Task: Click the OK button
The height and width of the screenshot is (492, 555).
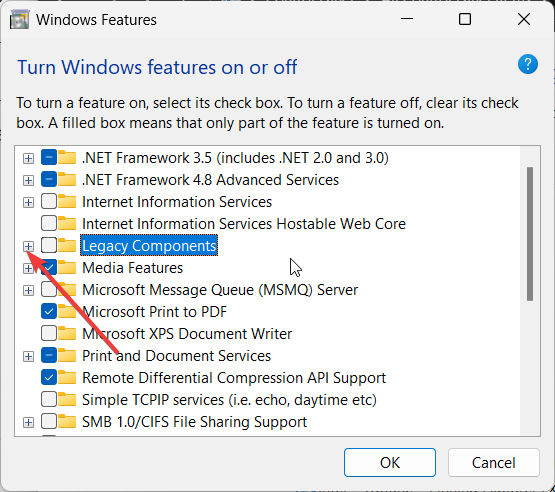Action: (x=390, y=463)
